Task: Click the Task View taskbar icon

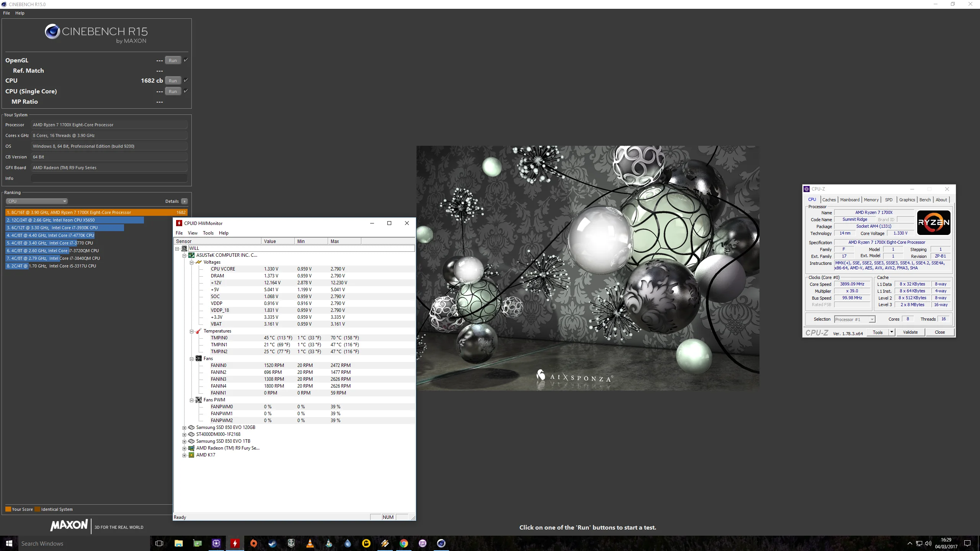Action: point(159,543)
